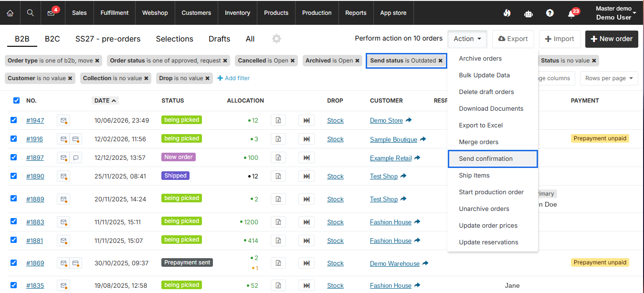644x293 pixels.
Task: Switch to the B2C tab
Action: [x=53, y=39]
